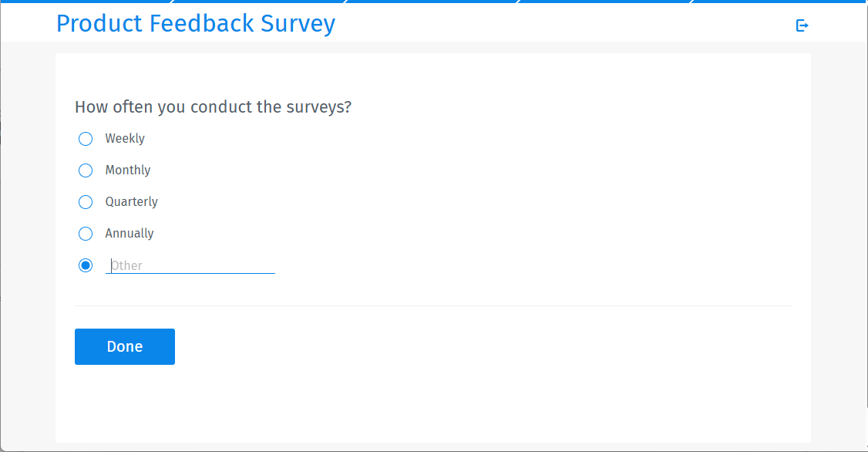
Task: Click the Monthly label text
Action: point(128,170)
